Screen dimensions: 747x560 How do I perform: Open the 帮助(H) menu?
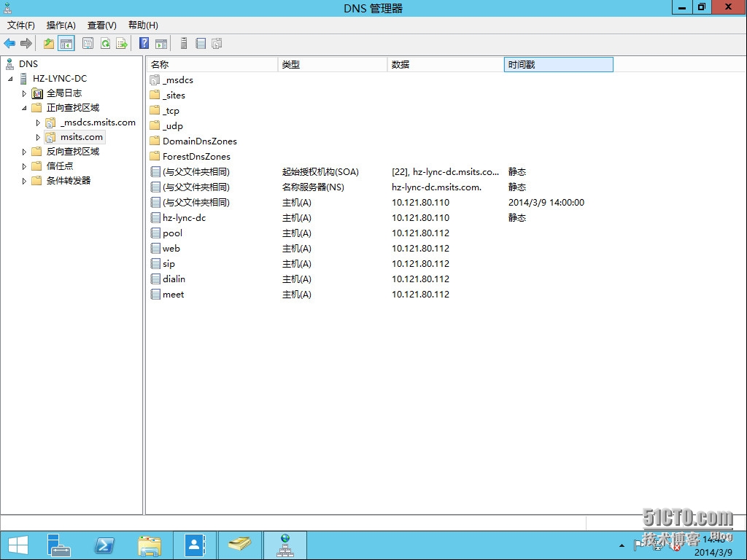coord(143,26)
